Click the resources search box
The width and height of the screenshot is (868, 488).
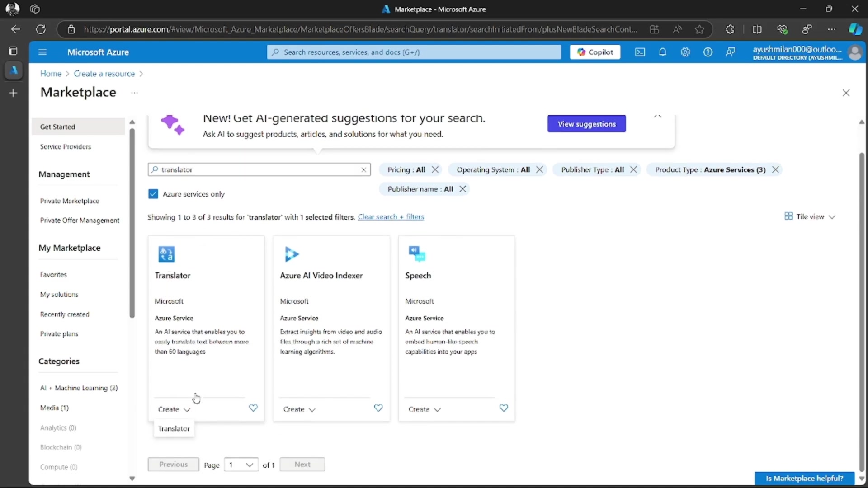coord(414,52)
